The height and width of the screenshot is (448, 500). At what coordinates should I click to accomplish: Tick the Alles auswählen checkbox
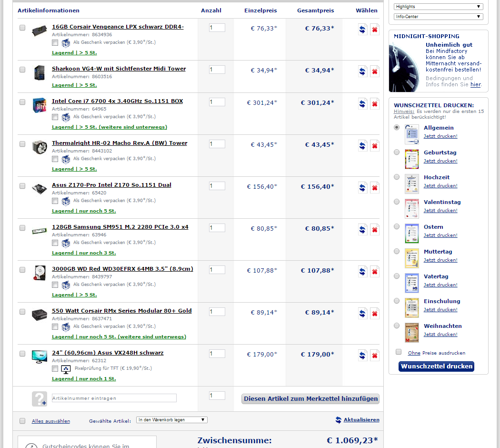(x=22, y=421)
